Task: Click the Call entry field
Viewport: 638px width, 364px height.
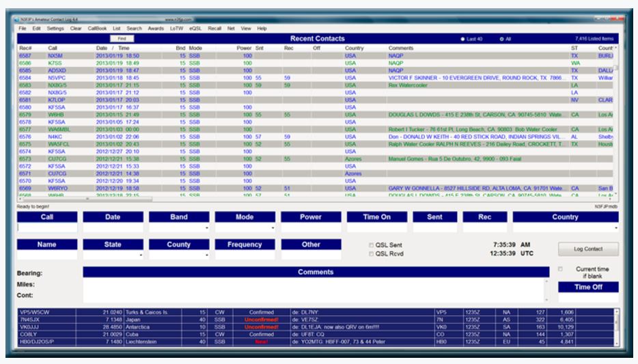Action: (47, 227)
